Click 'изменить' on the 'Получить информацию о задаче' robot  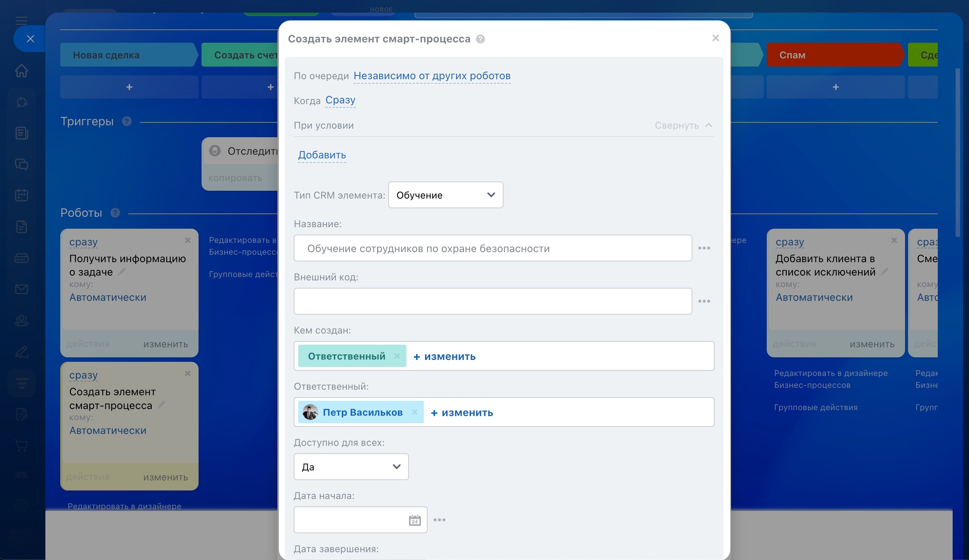[x=166, y=344]
